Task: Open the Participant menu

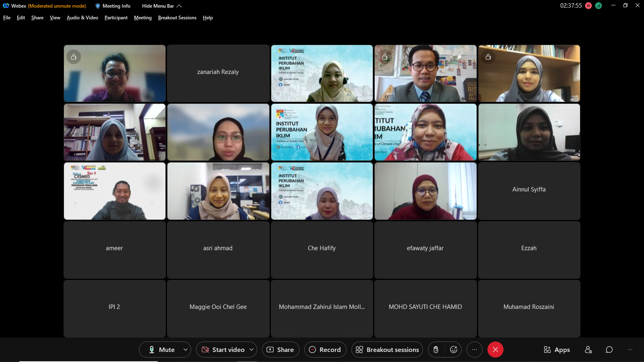Action: click(116, 18)
